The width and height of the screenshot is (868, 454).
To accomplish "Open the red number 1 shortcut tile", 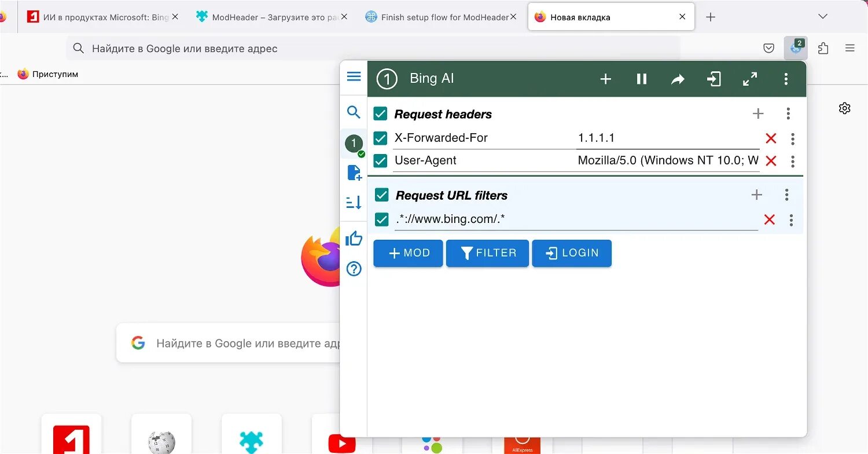I will tap(71, 434).
